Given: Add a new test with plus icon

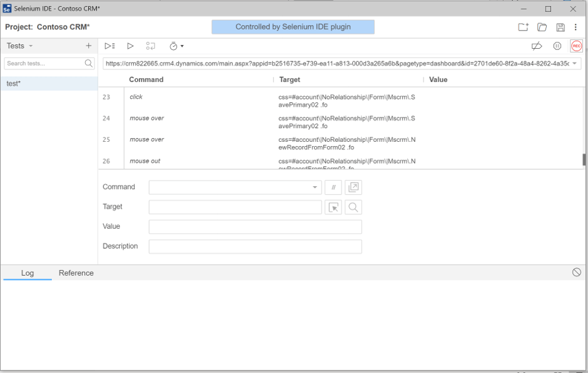Looking at the screenshot, I should coord(88,46).
